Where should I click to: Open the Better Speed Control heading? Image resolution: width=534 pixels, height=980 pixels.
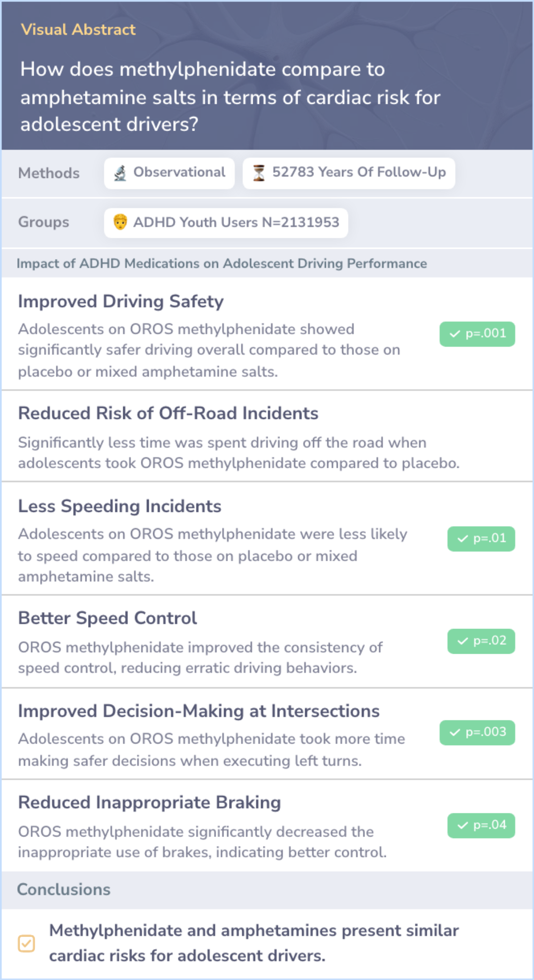coord(108,618)
